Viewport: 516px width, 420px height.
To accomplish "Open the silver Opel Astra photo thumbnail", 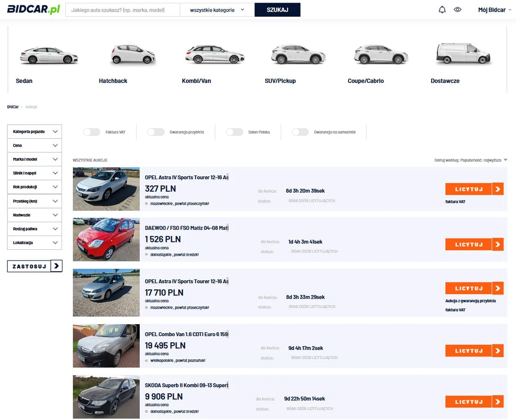I will [106, 293].
